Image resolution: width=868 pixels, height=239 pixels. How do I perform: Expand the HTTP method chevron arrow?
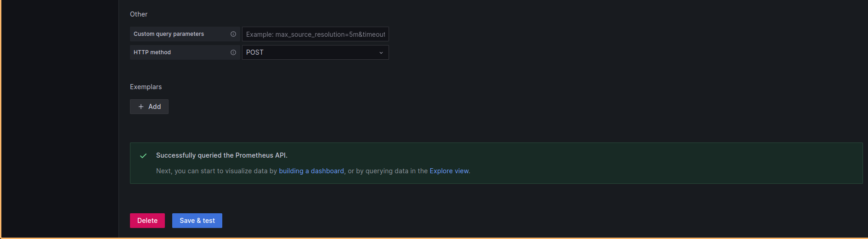click(x=381, y=53)
